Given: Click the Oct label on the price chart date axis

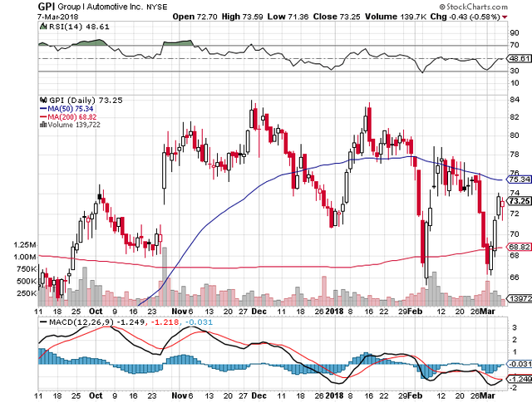Looking at the screenshot, I should coord(96,311).
